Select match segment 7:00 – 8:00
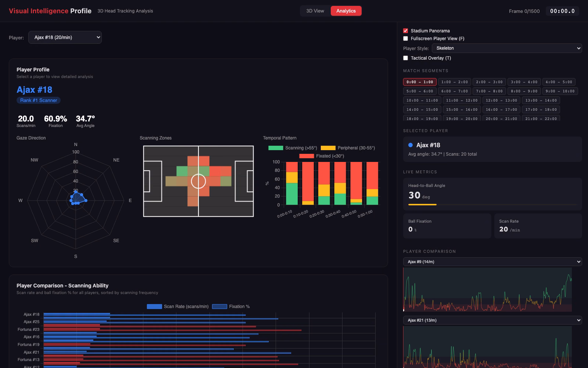The width and height of the screenshot is (588, 368). [x=489, y=91]
